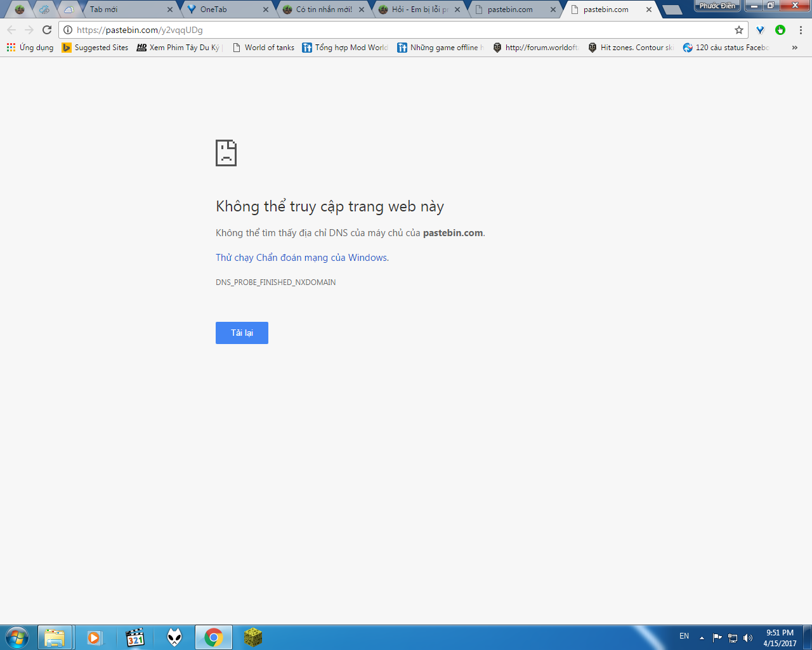
Task: Open the foobar2000 alien-head taskbar icon
Action: pyautogui.click(x=174, y=637)
